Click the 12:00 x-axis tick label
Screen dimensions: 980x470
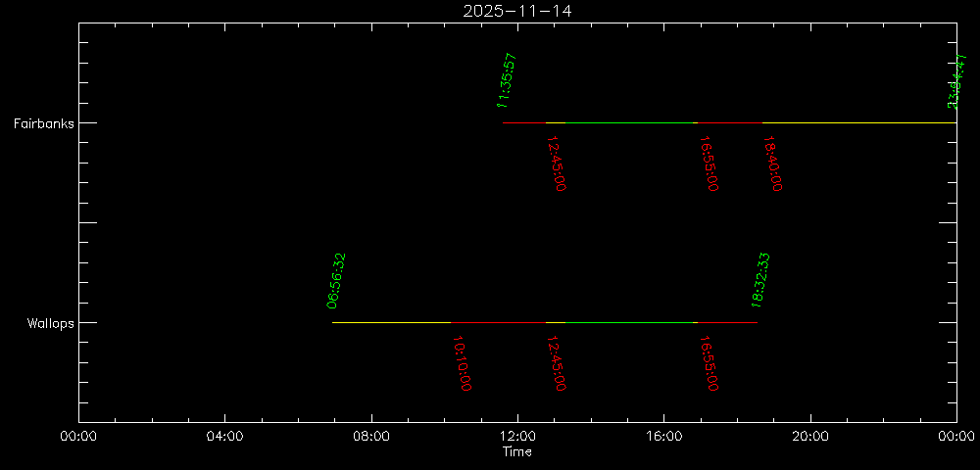tap(517, 437)
